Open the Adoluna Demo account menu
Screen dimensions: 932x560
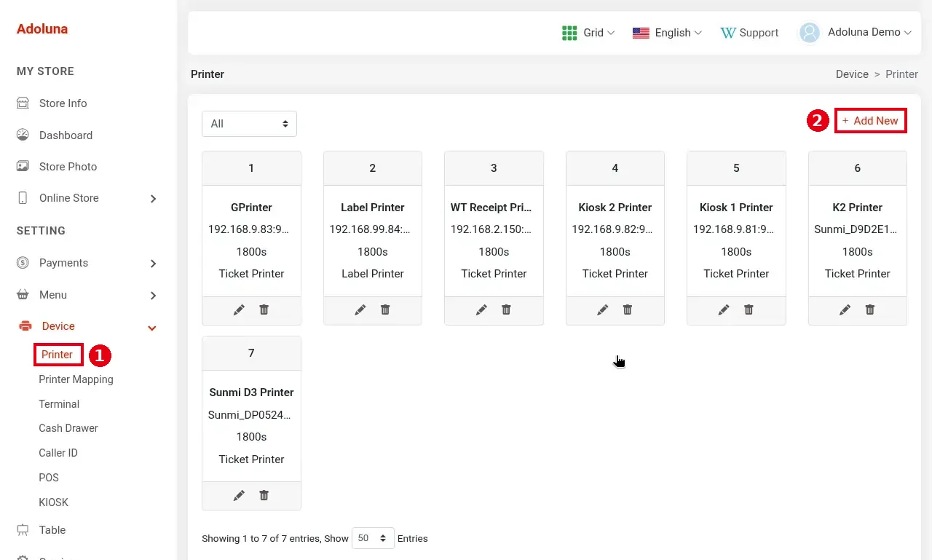click(x=869, y=32)
